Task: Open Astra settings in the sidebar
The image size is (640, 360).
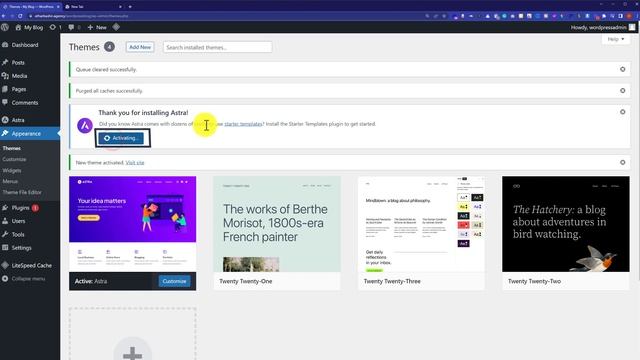Action: click(x=18, y=120)
